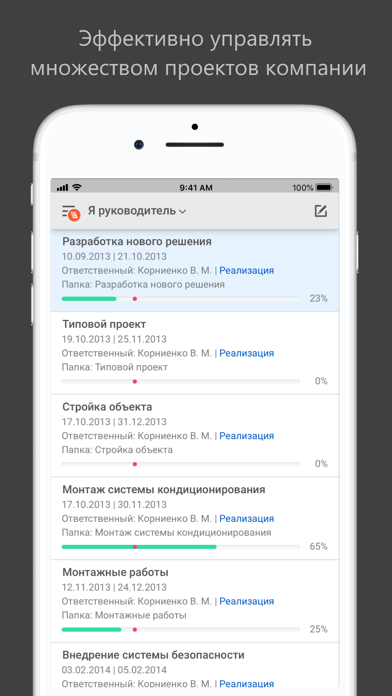Expand the Я руководитель dropdown

[137, 211]
